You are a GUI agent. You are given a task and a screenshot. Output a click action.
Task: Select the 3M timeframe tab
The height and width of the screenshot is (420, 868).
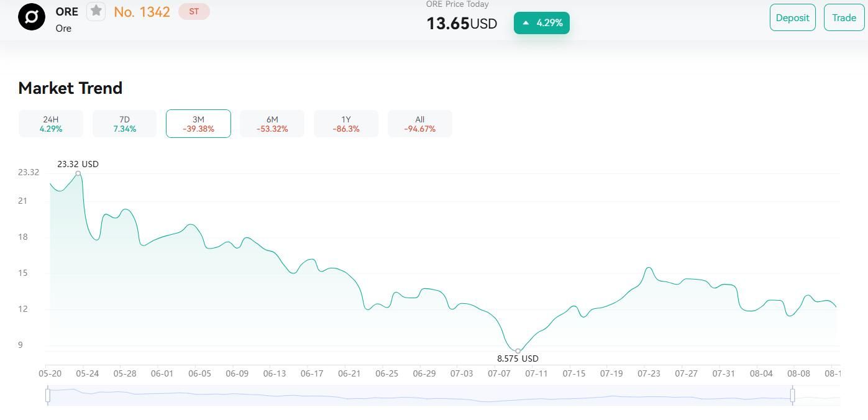click(198, 124)
